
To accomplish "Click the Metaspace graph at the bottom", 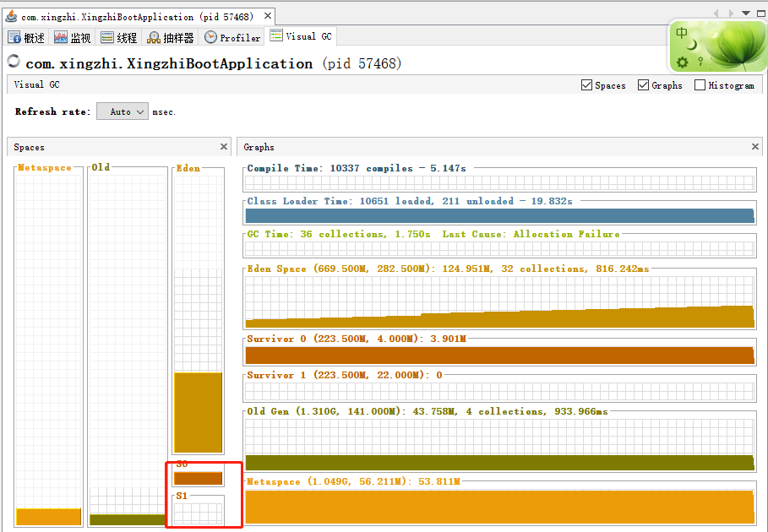I will pyautogui.click(x=499, y=507).
